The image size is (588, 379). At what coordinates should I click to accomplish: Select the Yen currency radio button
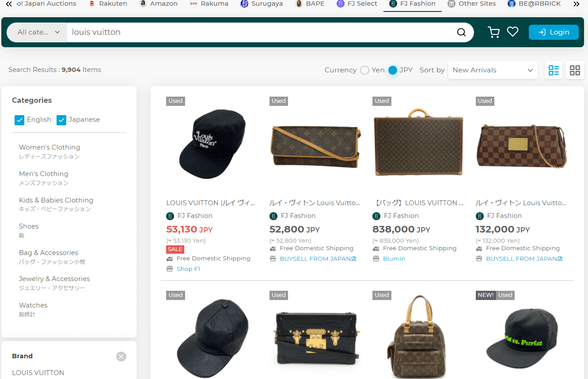click(364, 70)
